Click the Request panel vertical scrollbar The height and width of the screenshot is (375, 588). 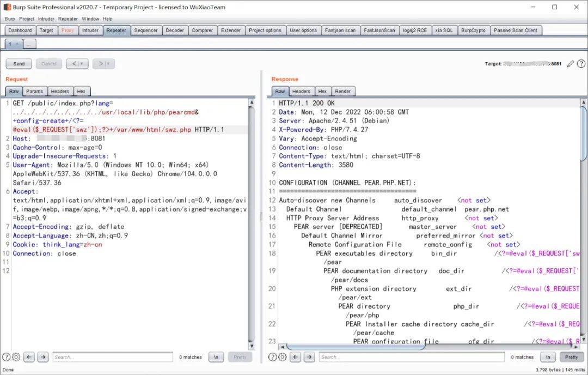coord(252,225)
